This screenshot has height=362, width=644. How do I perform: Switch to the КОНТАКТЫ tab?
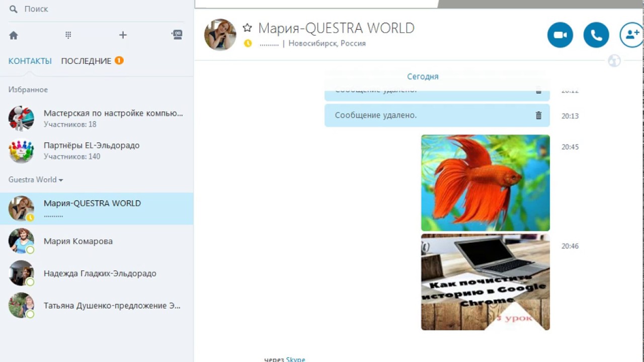(x=30, y=61)
